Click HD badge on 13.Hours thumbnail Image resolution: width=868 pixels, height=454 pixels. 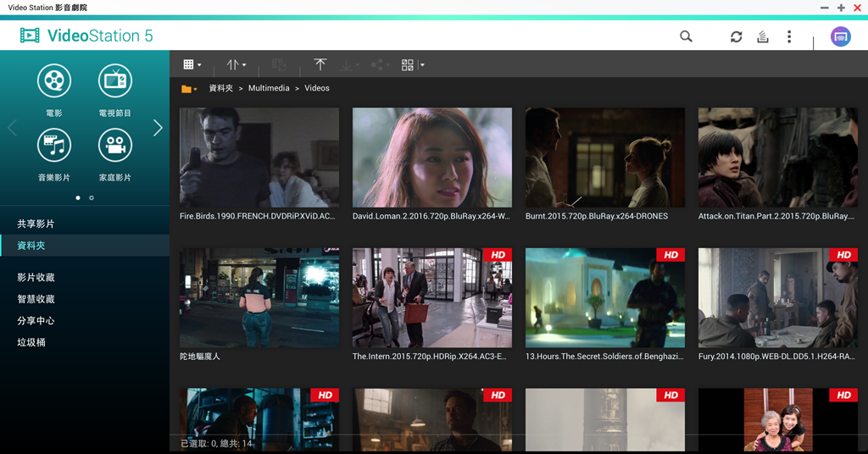point(670,255)
